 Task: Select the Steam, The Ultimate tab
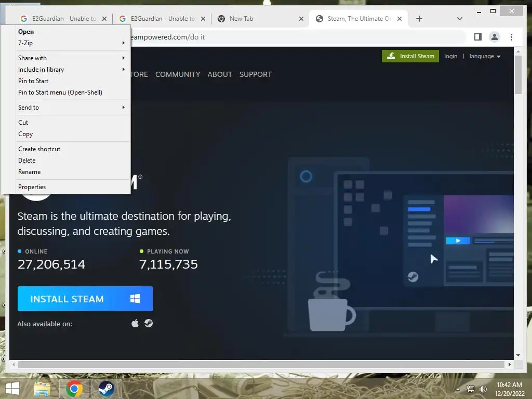(358, 19)
